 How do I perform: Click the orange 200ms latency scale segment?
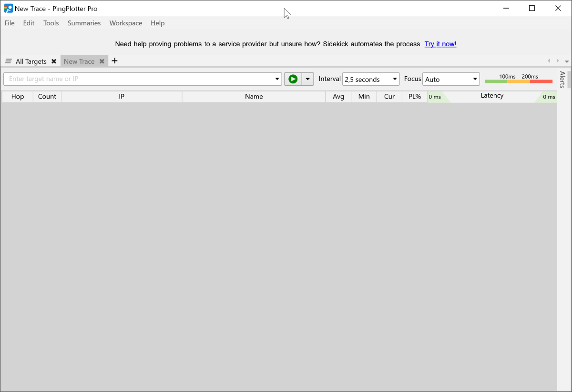coord(519,81)
